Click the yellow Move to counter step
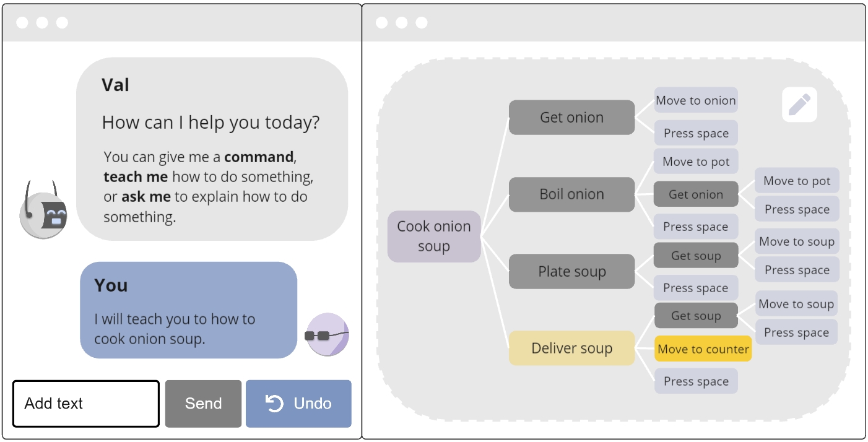Image resolution: width=868 pixels, height=442 pixels. click(703, 349)
